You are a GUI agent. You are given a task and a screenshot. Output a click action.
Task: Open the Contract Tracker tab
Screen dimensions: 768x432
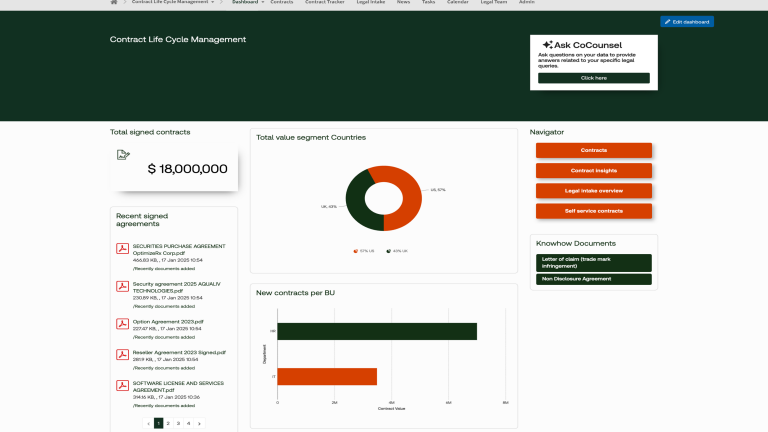click(324, 3)
